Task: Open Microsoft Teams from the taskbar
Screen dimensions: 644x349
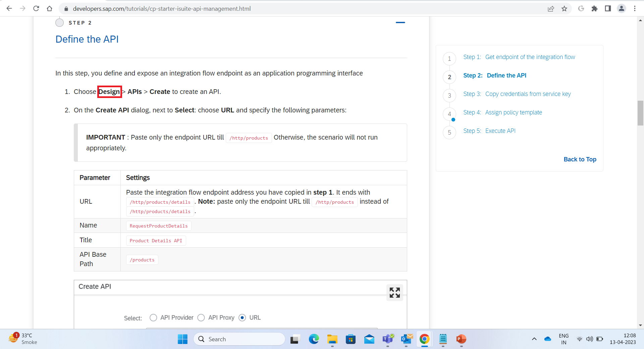Action: coord(388,339)
